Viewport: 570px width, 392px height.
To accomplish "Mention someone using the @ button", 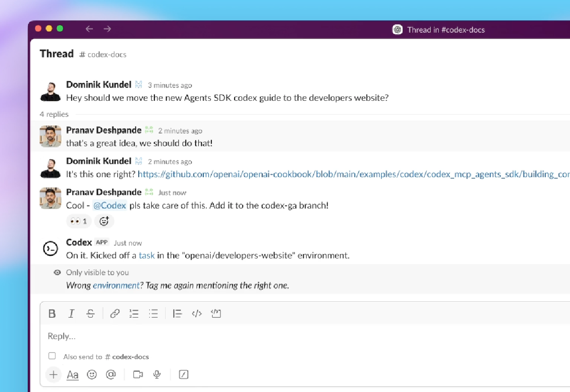I will [x=111, y=375].
